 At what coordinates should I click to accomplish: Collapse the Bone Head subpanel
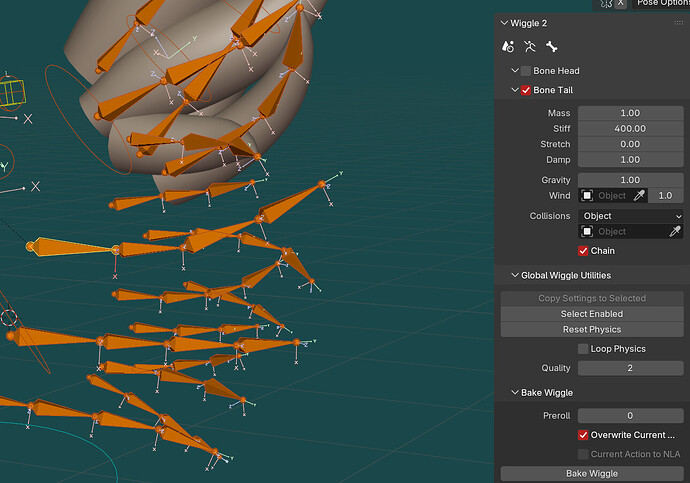[514, 70]
